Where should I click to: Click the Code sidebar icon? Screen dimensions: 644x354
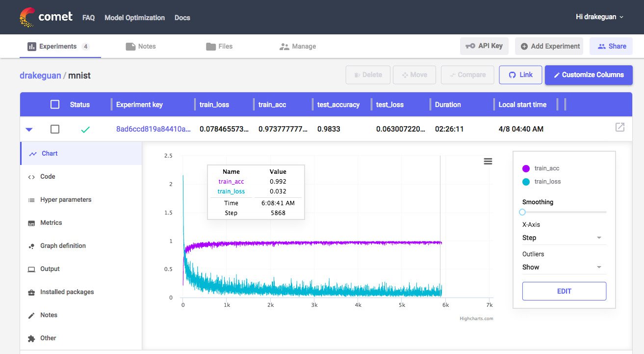(31, 177)
